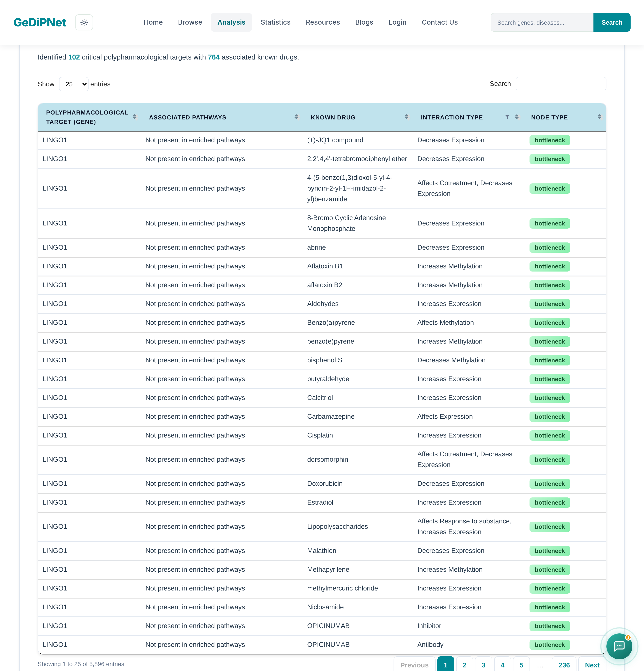Viewport: 644px width, 671px height.
Task: Select the 'Methapyrilene' drug cell
Action: coord(328,570)
